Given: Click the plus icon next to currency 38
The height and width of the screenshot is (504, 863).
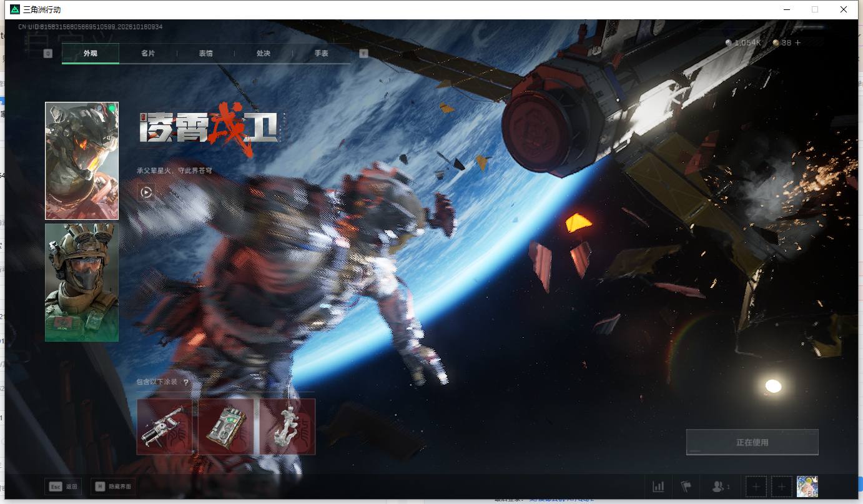Looking at the screenshot, I should pyautogui.click(x=797, y=42).
